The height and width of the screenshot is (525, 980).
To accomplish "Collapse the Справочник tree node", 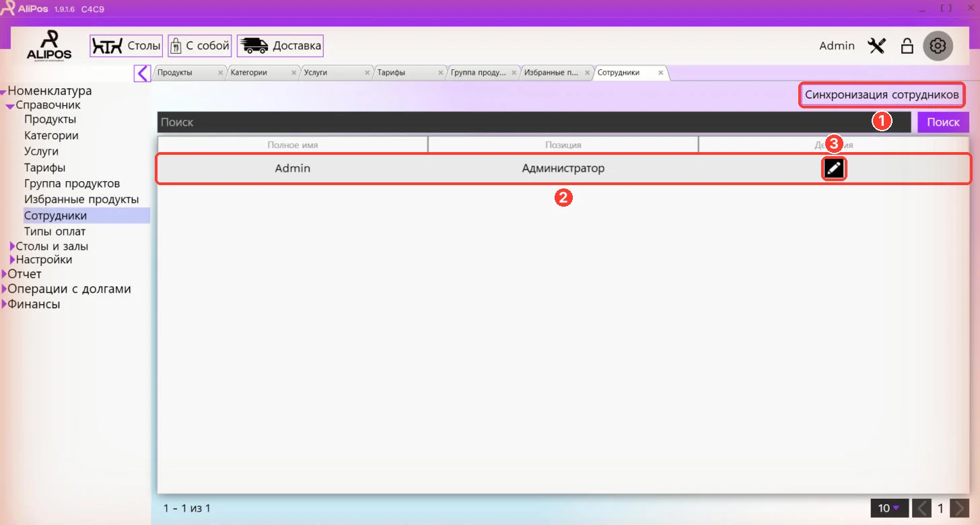I will pyautogui.click(x=11, y=106).
